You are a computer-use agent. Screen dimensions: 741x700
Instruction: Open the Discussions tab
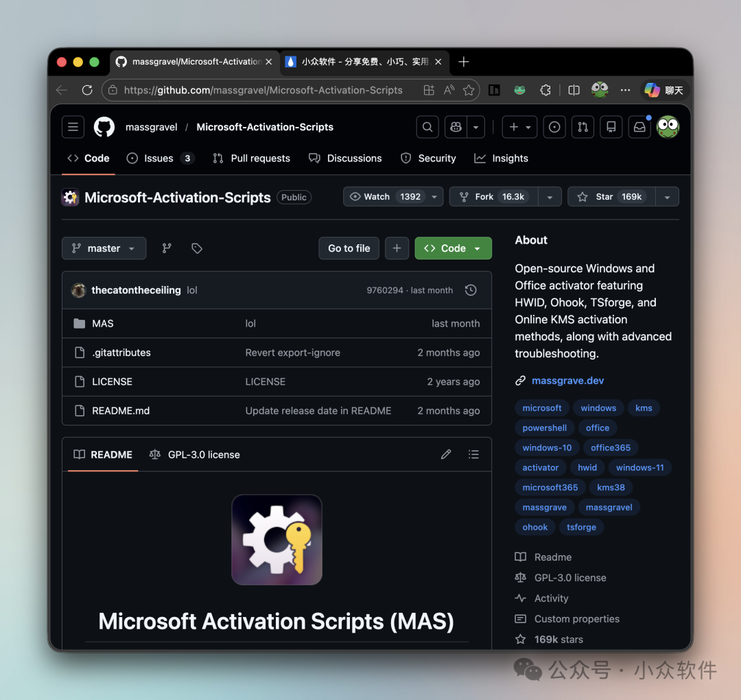click(x=345, y=158)
